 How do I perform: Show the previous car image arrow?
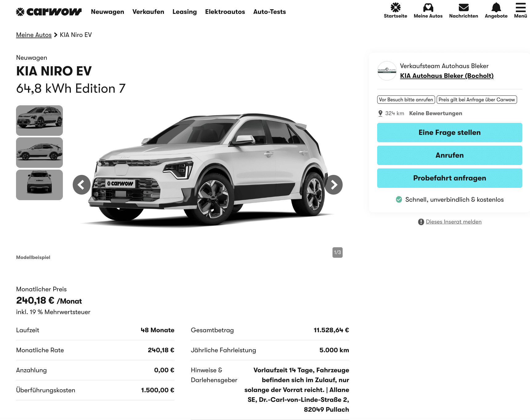(x=82, y=185)
